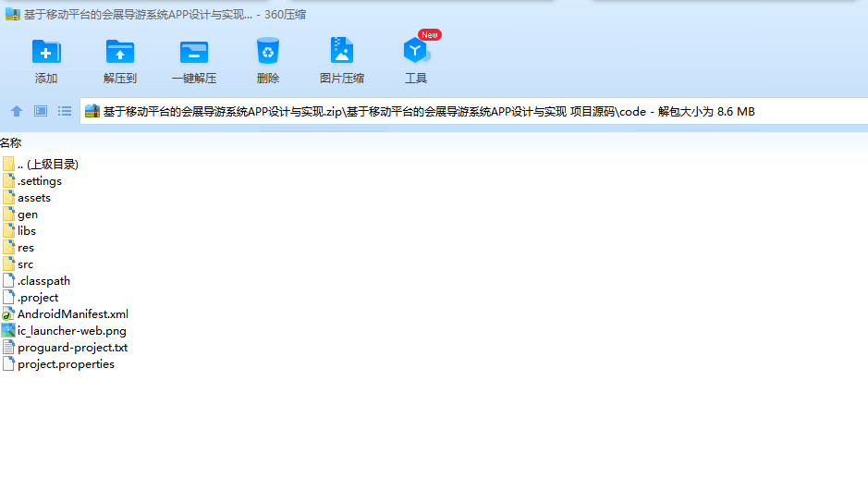868x491 pixels.
Task: Click the 添加 (Add) toolbar icon
Action: [46, 52]
